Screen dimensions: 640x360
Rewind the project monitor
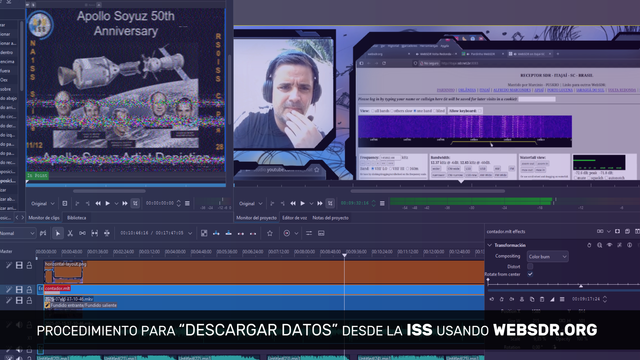[x=293, y=203]
